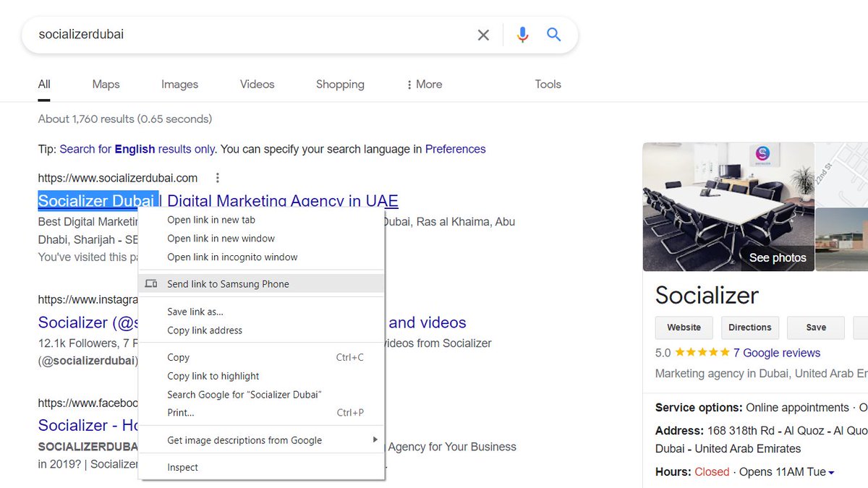Screen dimensions: 868x488
Task: Click the device icon beside Send link to Samsung Phone
Action: click(x=151, y=284)
